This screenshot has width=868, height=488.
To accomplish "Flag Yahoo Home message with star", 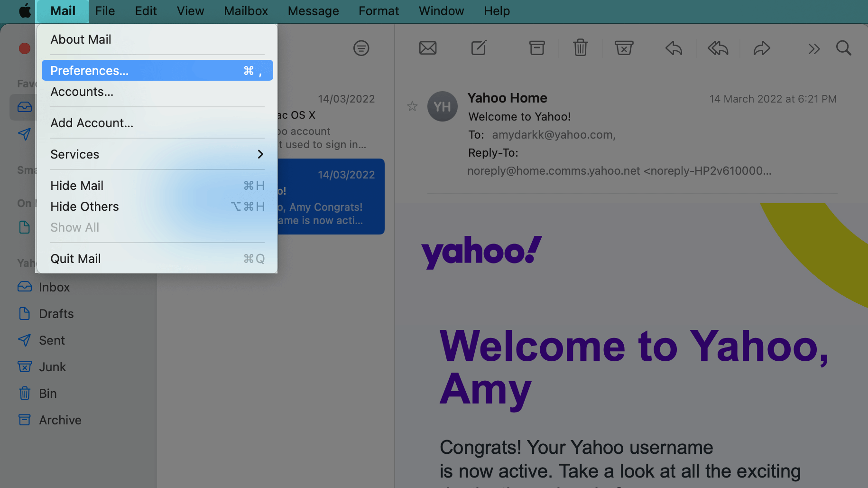I will [412, 106].
